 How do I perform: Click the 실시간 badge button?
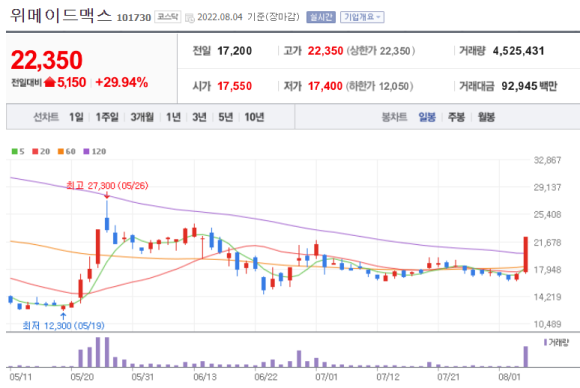321,17
